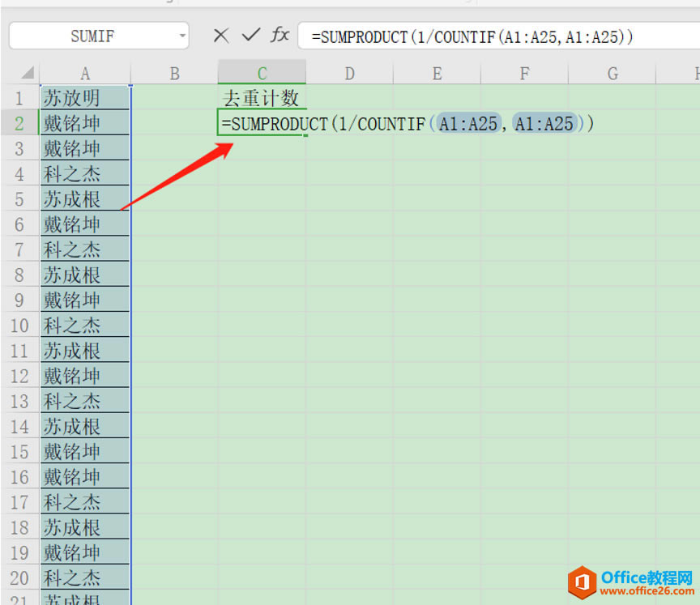Screen dimensions: 700x605
Task: Select row 7 header
Action: click(x=19, y=249)
